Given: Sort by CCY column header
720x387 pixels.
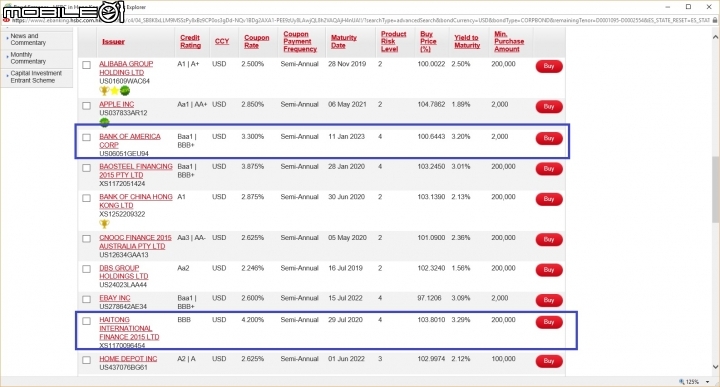Looking at the screenshot, I should (x=222, y=41).
